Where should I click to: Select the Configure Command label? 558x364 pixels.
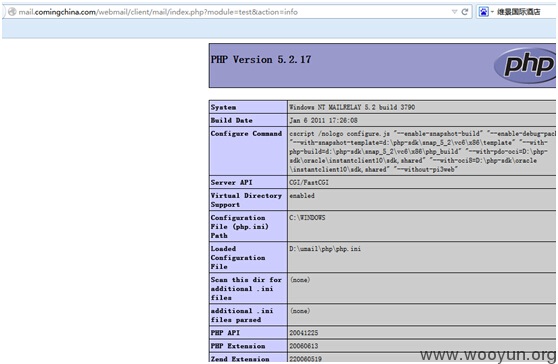246,133
